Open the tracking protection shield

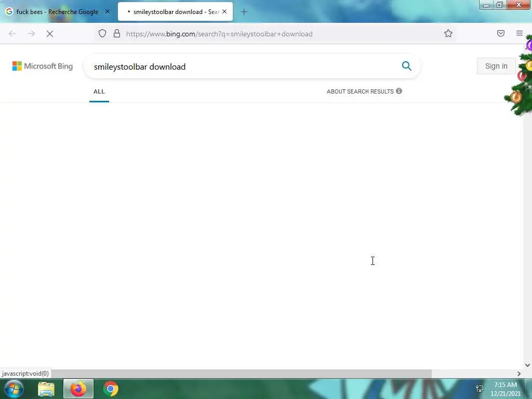102,33
